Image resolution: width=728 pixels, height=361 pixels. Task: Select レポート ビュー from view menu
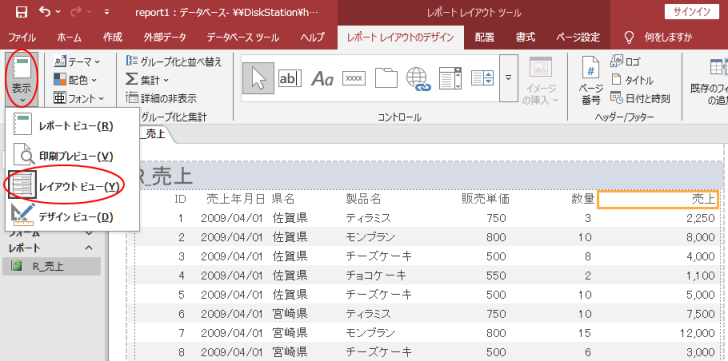[72, 126]
